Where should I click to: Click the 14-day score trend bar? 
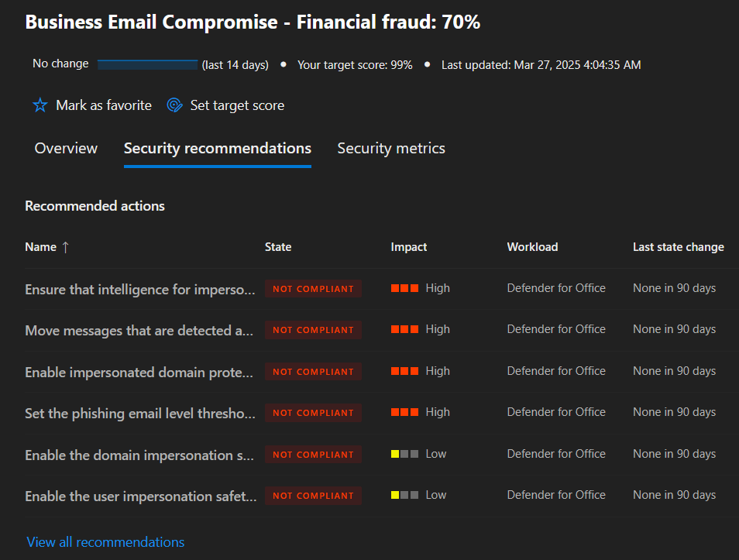pyautogui.click(x=147, y=64)
